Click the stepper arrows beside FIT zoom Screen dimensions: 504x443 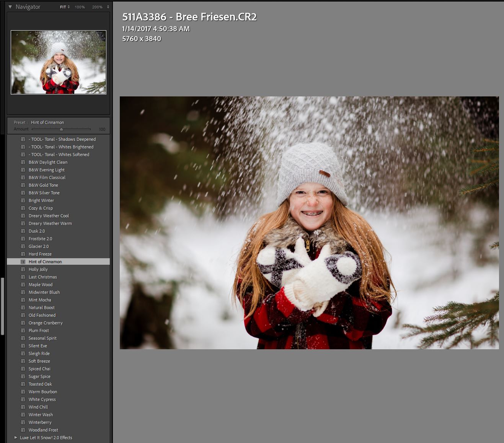point(70,7)
